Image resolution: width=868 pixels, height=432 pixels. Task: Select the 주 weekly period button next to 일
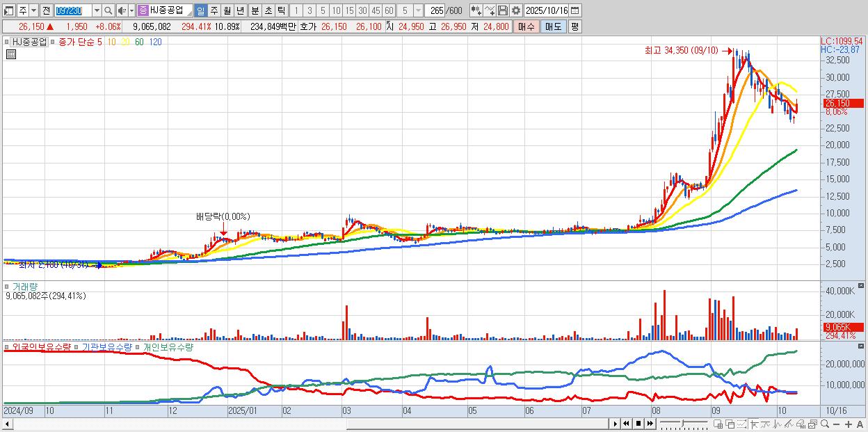[x=214, y=10]
